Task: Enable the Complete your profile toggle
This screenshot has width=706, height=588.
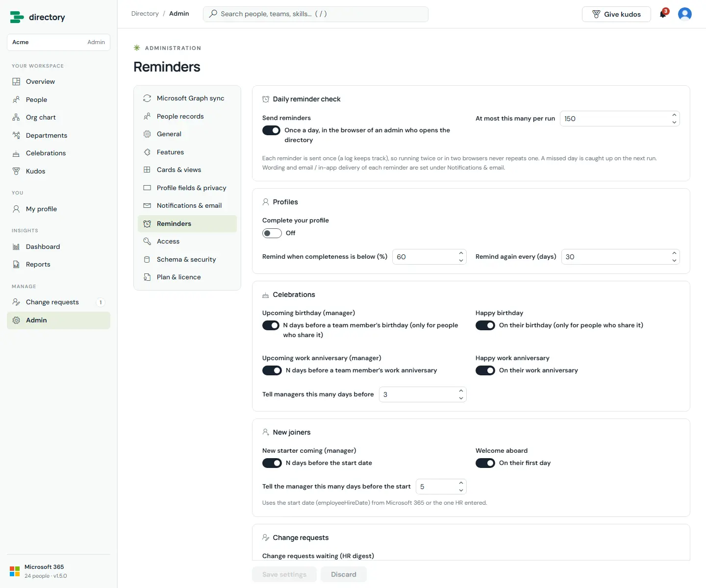Action: pos(272,233)
